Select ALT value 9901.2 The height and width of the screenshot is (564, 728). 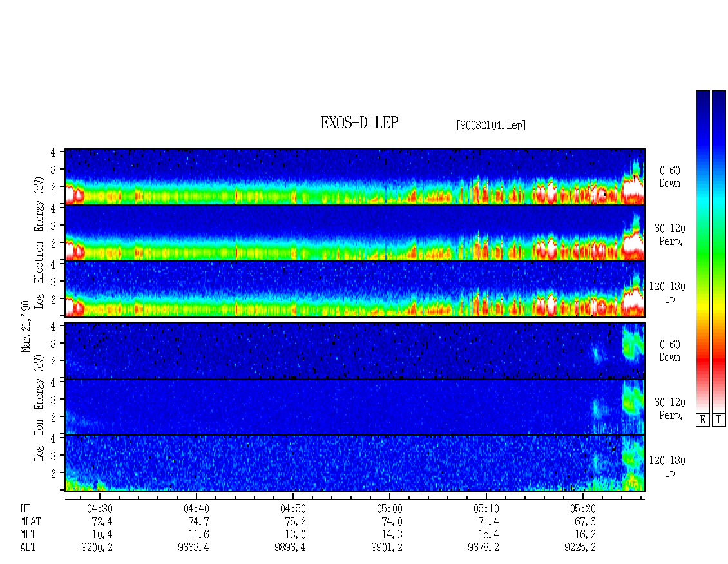tap(387, 548)
